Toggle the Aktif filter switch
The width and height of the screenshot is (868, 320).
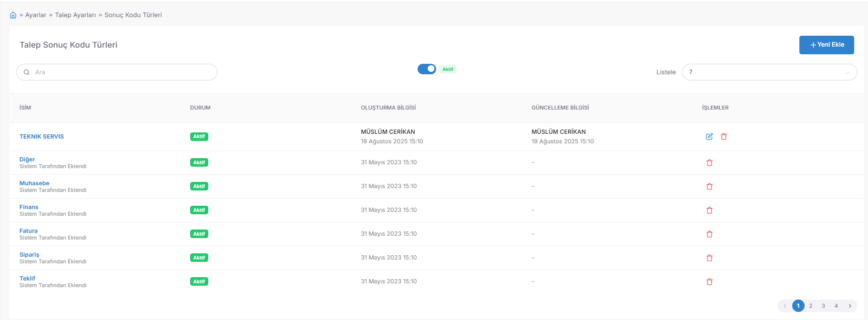tap(427, 69)
